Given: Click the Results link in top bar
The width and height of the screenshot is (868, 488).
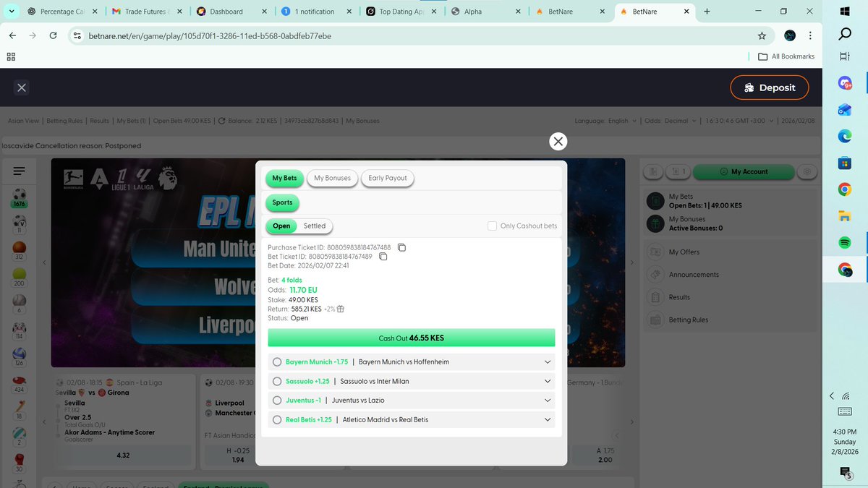Looking at the screenshot, I should pyautogui.click(x=100, y=121).
